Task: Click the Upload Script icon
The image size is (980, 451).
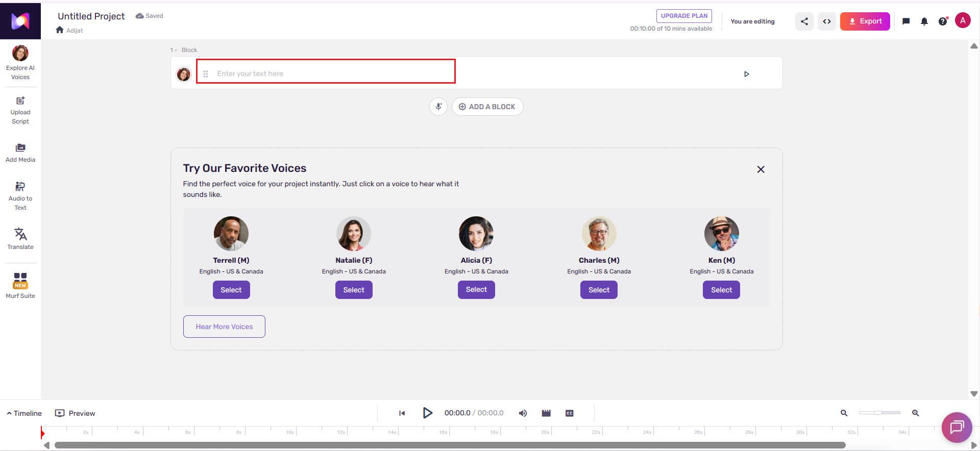Action: (x=20, y=101)
